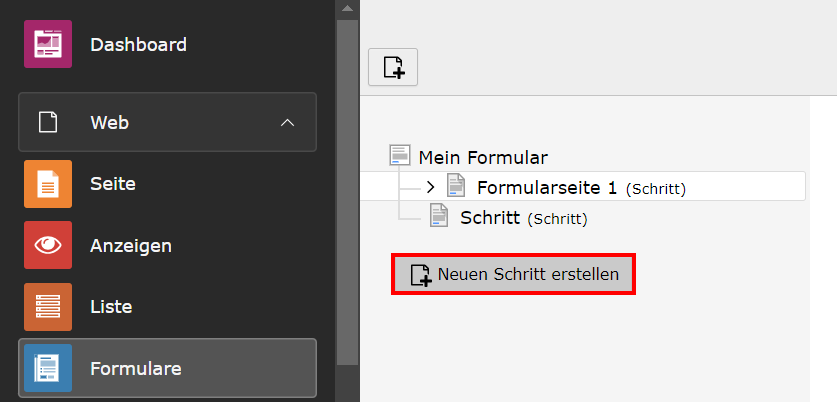Click the Web module group page icon
Image resolution: width=837 pixels, height=402 pixels.
[48, 123]
